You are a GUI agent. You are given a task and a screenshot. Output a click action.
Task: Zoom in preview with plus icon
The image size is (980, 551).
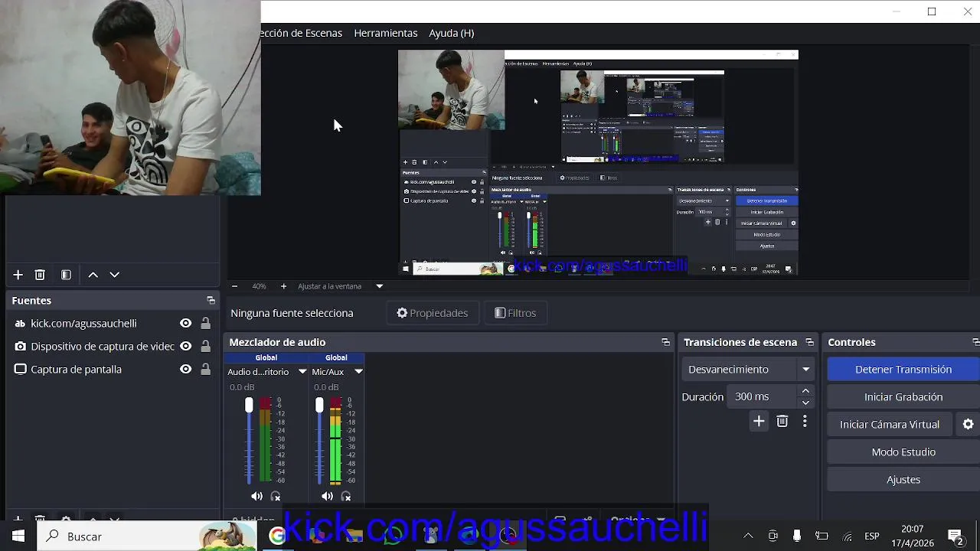click(x=283, y=286)
